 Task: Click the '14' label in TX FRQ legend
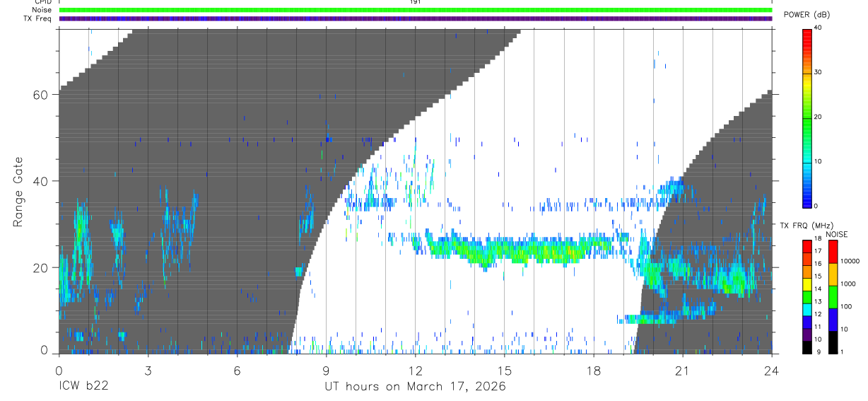(x=818, y=289)
